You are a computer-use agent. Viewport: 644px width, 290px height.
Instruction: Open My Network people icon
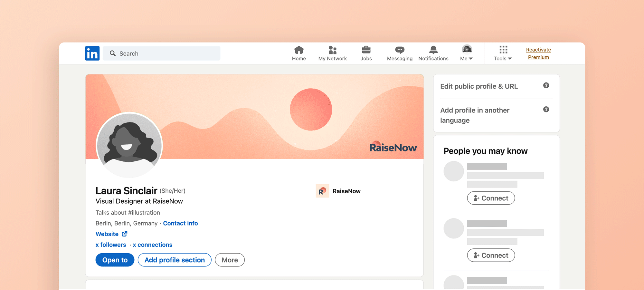(333, 50)
